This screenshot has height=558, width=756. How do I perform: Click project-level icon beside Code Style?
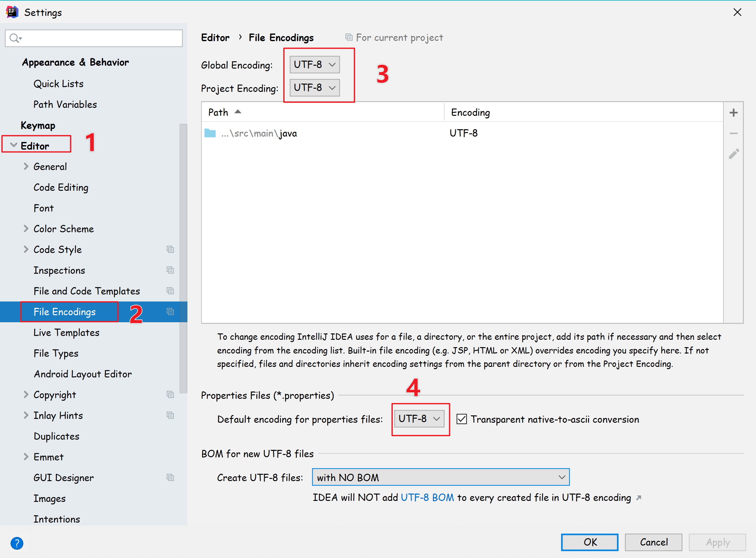(x=170, y=249)
